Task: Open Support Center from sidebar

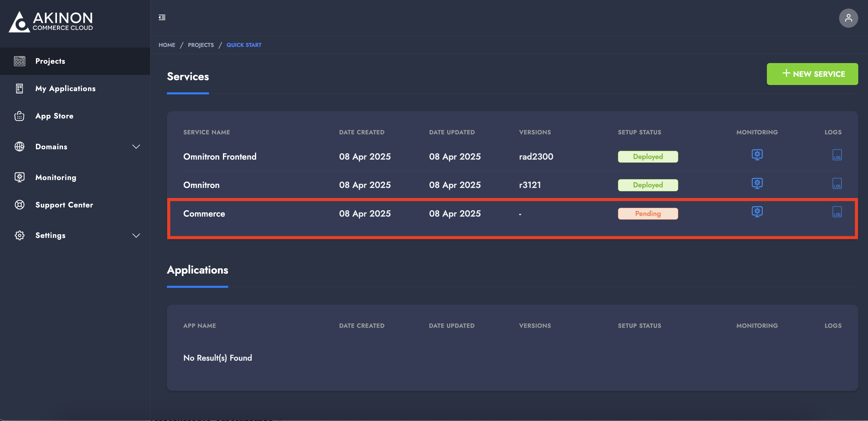Action: 64,205
